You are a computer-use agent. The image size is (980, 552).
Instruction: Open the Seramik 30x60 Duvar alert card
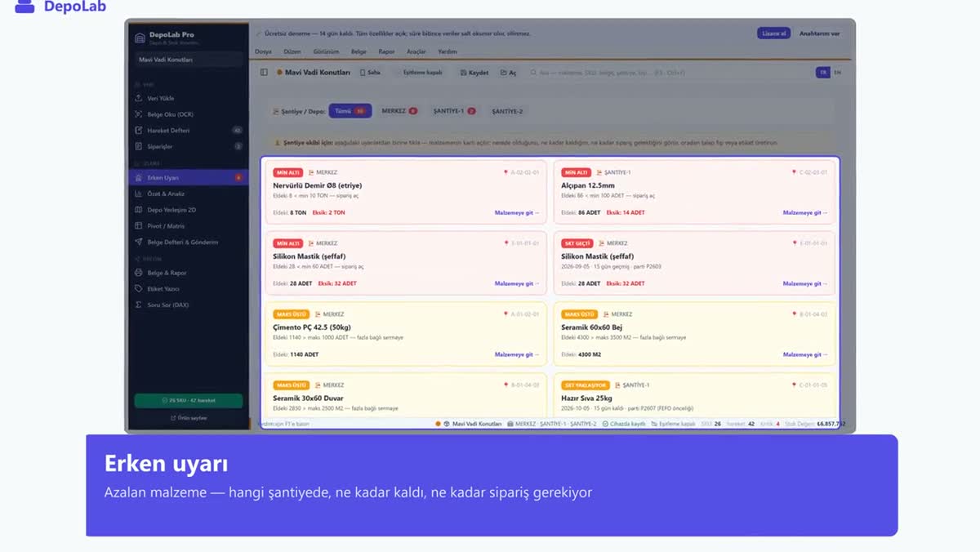406,397
